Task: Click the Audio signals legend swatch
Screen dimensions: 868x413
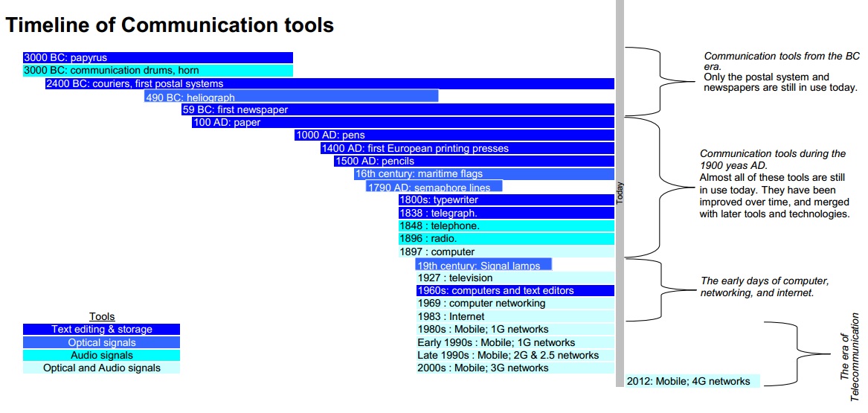Action: [101, 356]
